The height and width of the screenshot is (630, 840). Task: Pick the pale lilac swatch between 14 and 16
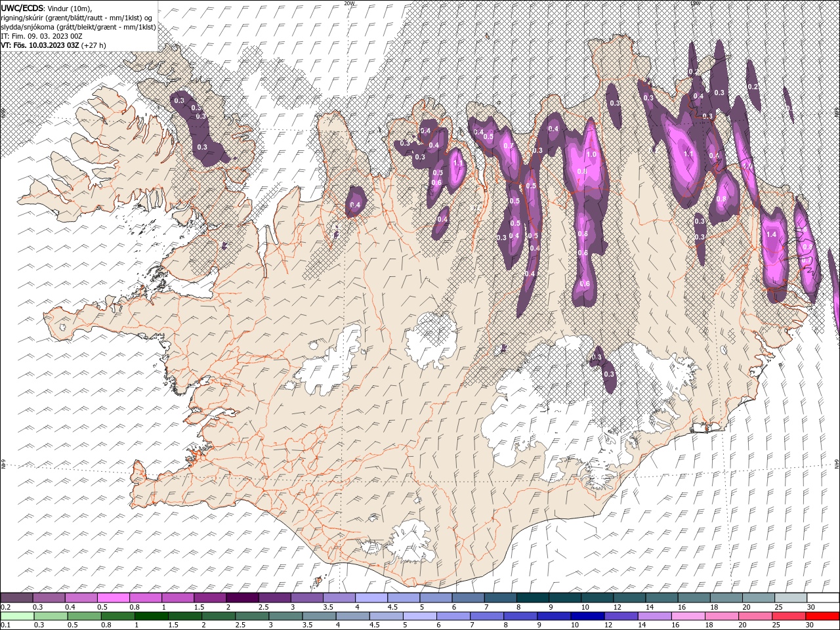click(654, 616)
